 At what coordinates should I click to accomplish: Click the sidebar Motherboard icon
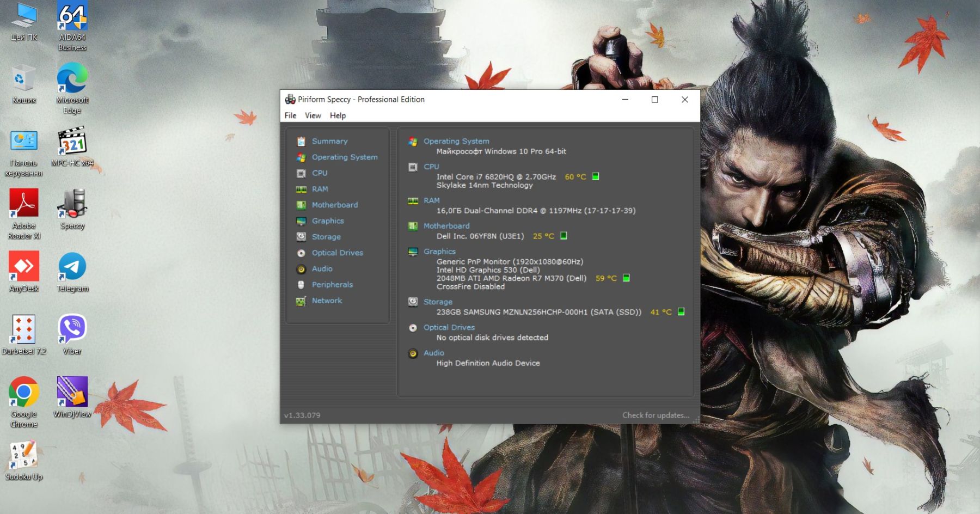click(301, 205)
